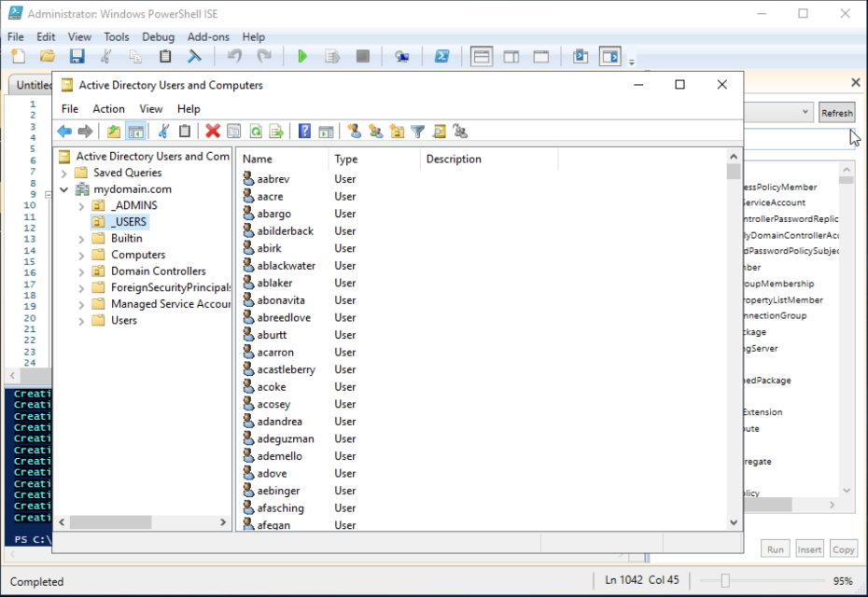This screenshot has height=597, width=868.
Task: Open the File menu in AD window
Action: click(x=70, y=109)
